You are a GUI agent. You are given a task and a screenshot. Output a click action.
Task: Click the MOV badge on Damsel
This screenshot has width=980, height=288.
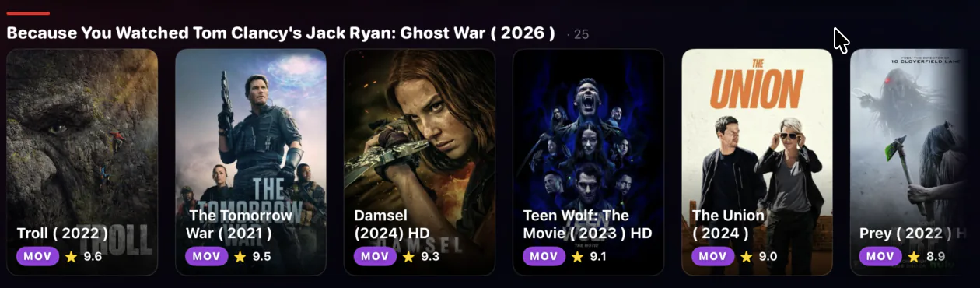coord(375,256)
